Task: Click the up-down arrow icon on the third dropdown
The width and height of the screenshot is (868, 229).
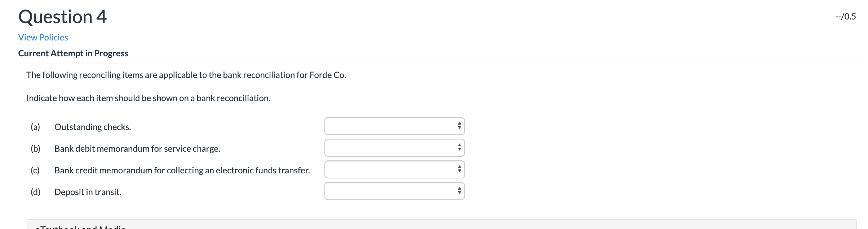Action: pyautogui.click(x=459, y=169)
